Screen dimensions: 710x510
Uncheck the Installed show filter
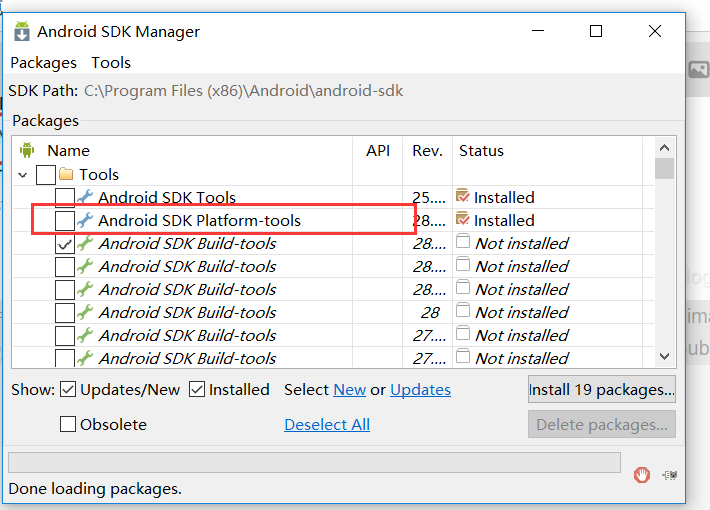coord(197,389)
